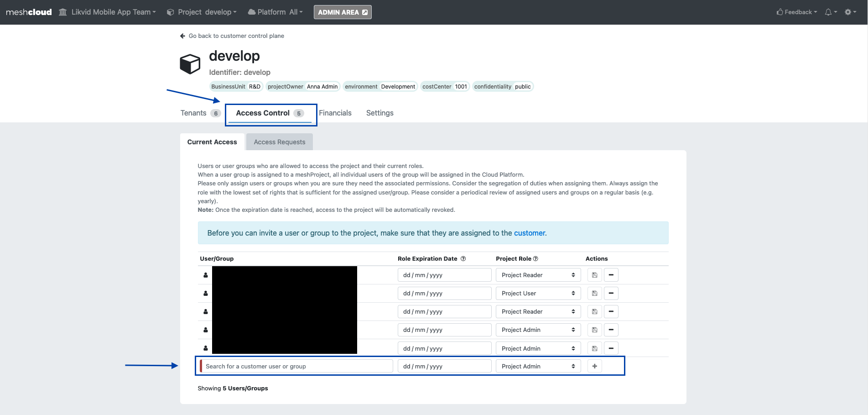This screenshot has width=868, height=415.
Task: Click the back arrow icon
Action: tap(182, 36)
